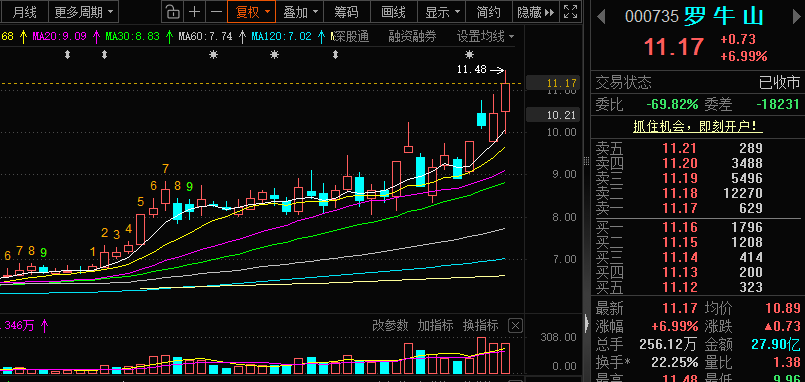Click the 深股通 tag
The width and height of the screenshot is (805, 382).
(352, 36)
